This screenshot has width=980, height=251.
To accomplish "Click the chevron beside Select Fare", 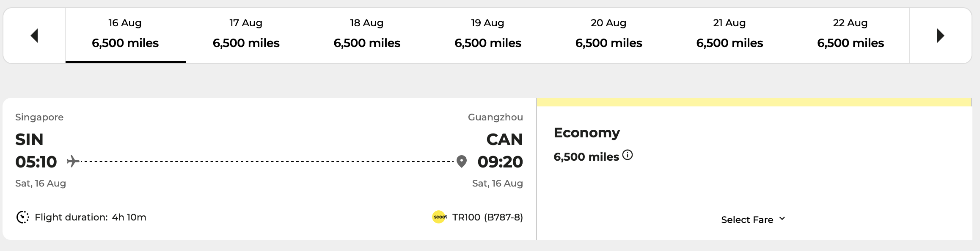I will 782,219.
